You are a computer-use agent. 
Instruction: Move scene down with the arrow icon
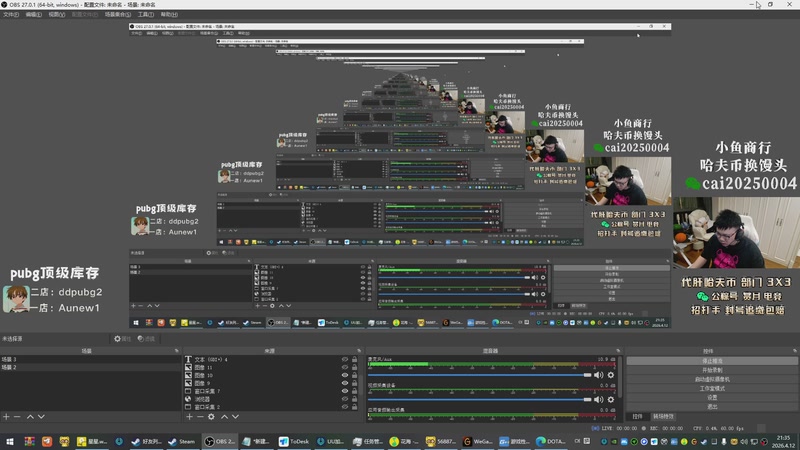tap(41, 417)
